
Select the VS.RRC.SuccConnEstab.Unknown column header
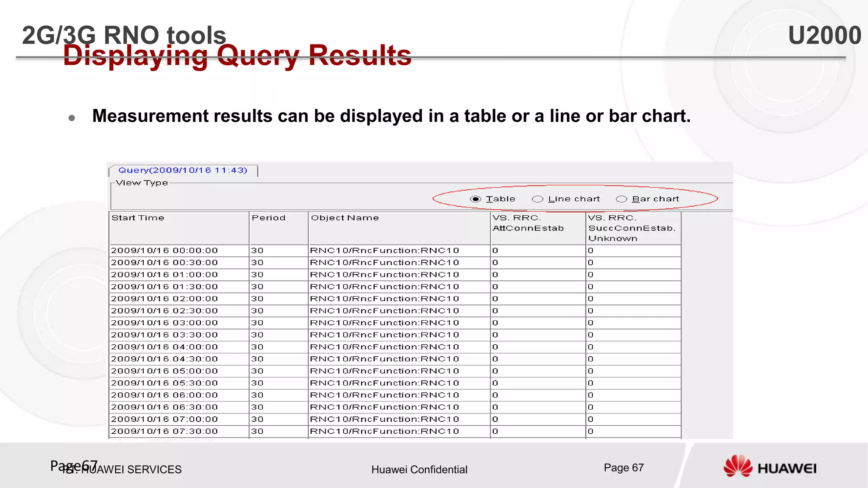tap(633, 228)
